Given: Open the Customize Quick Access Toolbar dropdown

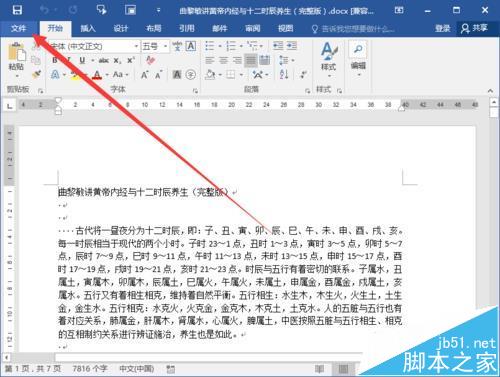Looking at the screenshot, I should click(x=159, y=10).
